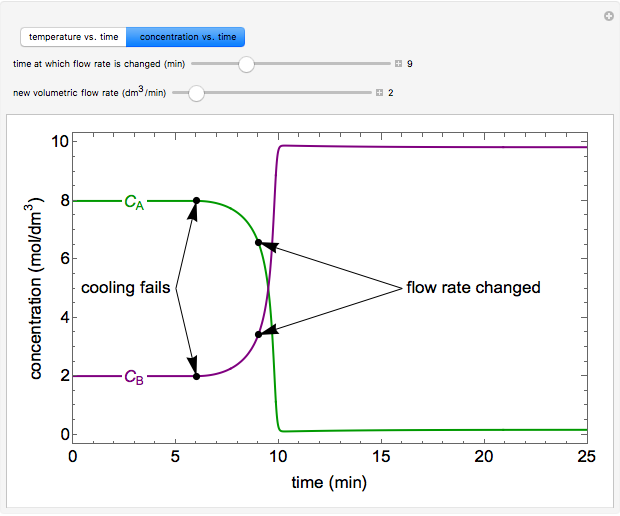Click the purple CB curve label
This screenshot has width=620, height=516.
coord(133,377)
